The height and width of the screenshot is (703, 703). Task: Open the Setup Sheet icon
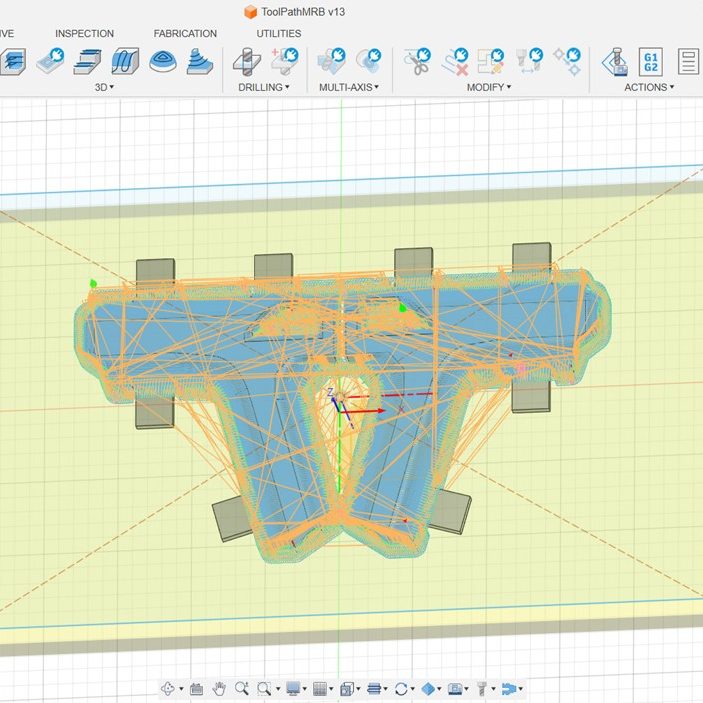(x=688, y=62)
